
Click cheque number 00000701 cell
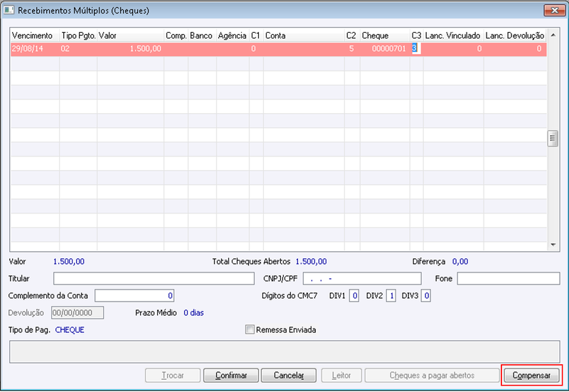(x=385, y=48)
